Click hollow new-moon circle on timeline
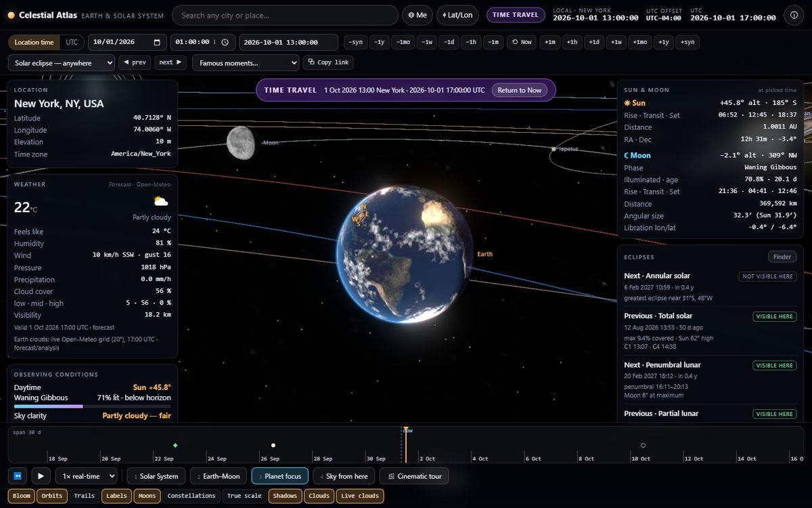 click(x=643, y=445)
